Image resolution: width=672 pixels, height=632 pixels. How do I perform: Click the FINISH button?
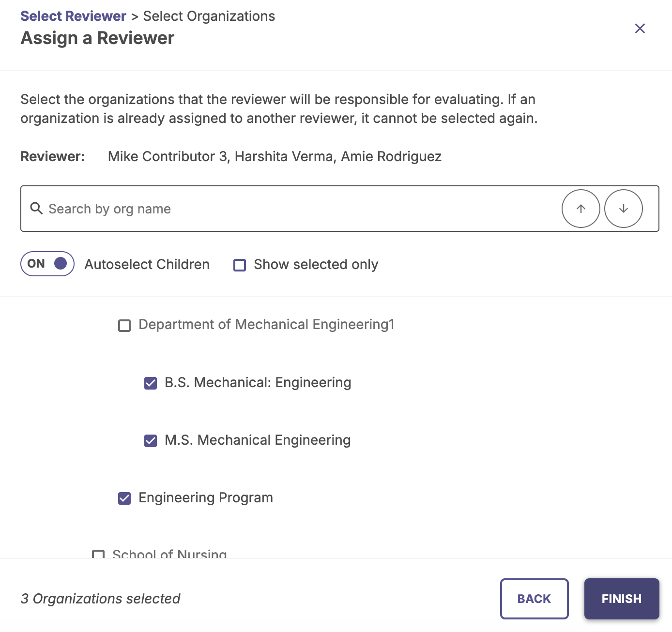click(622, 599)
